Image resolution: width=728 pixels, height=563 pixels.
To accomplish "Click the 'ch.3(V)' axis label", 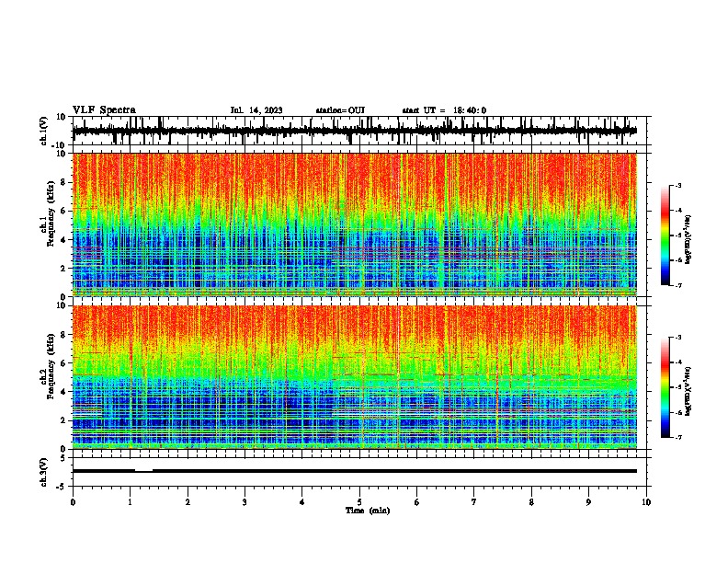I will (x=43, y=472).
